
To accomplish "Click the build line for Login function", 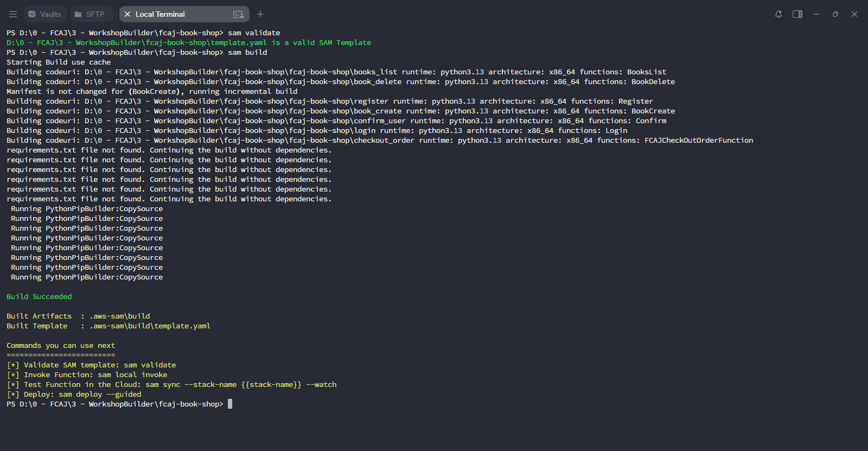I will point(317,130).
